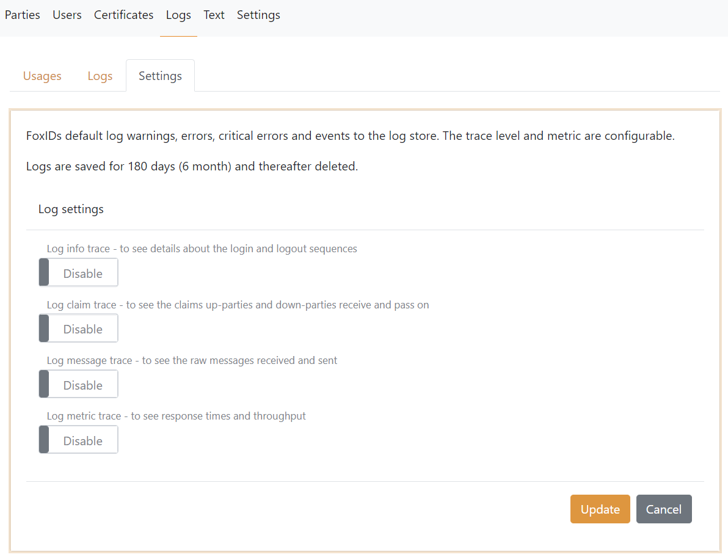Image resolution: width=728 pixels, height=560 pixels.
Task: Open Settings in the top navigation bar
Action: 258,15
